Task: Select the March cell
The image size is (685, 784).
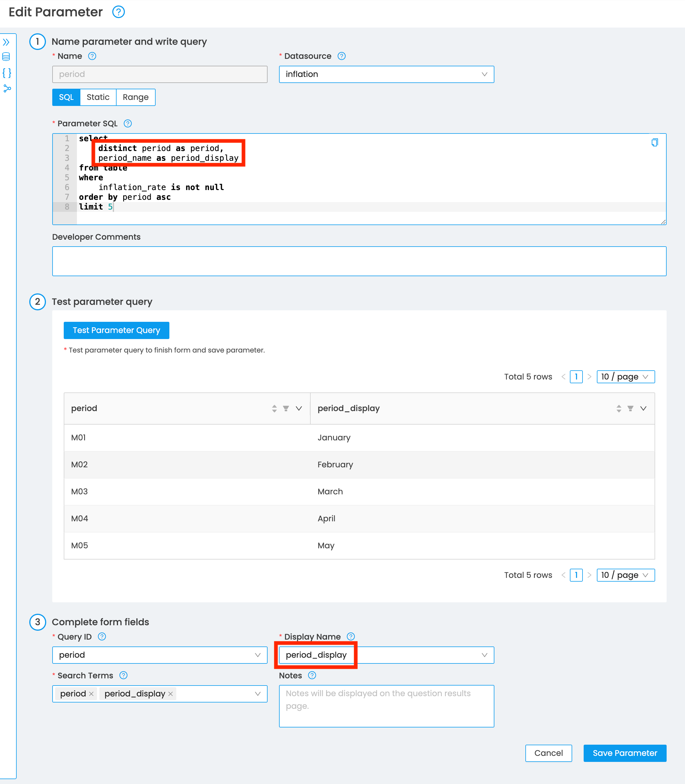Action: pyautogui.click(x=482, y=492)
